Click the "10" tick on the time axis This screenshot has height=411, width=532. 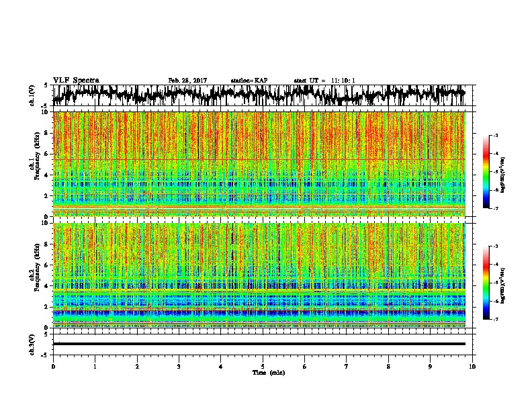472,367
